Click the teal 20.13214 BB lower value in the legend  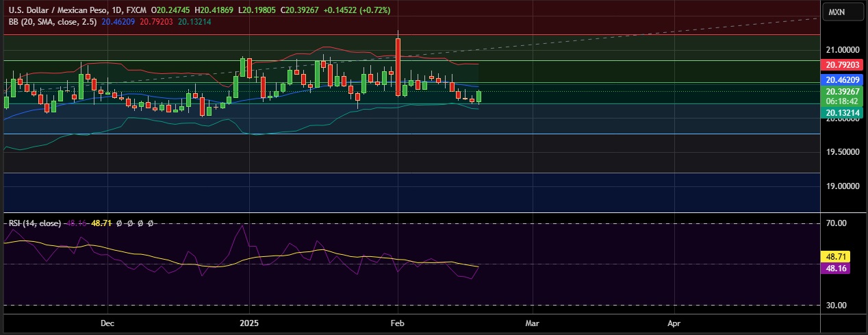pyautogui.click(x=194, y=22)
